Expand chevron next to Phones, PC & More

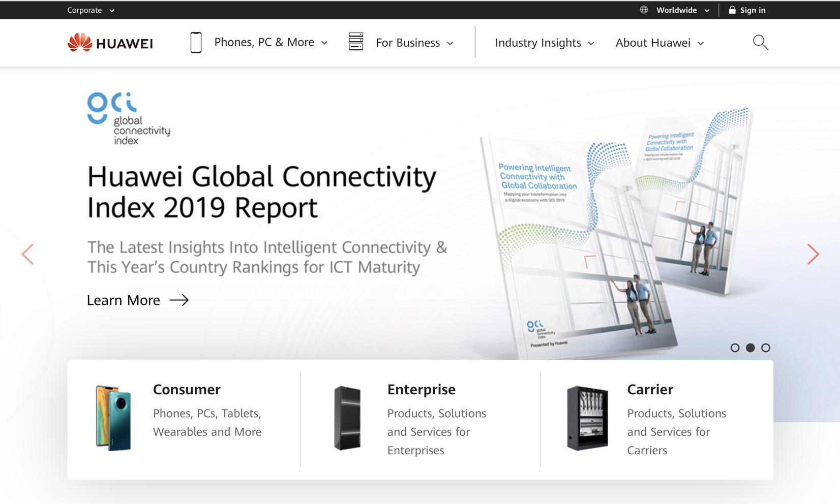click(x=324, y=43)
